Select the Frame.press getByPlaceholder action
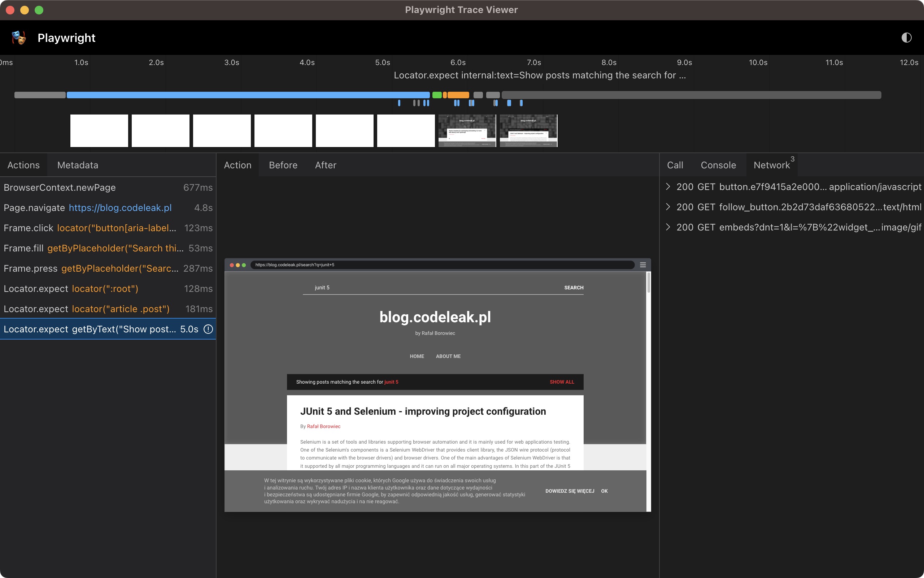The width and height of the screenshot is (924, 578). pyautogui.click(x=108, y=268)
